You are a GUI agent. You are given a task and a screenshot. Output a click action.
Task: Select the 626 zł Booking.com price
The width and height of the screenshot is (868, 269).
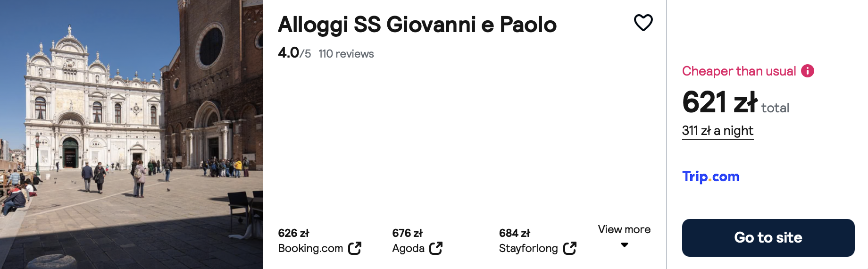293,233
